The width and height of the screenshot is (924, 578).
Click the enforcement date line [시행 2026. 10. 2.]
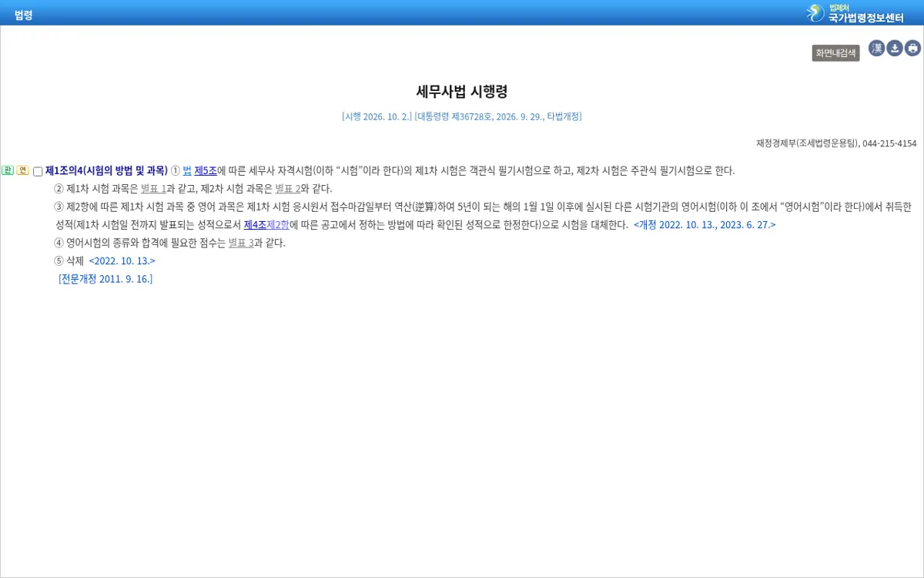tap(377, 116)
